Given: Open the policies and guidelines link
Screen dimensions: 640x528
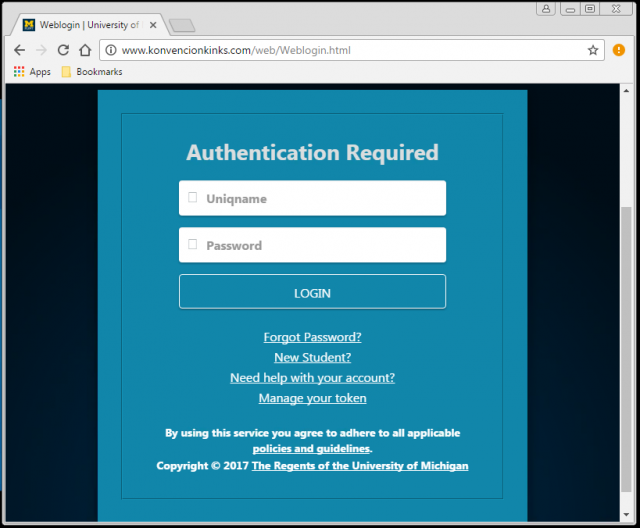Looking at the screenshot, I should pyautogui.click(x=311, y=449).
